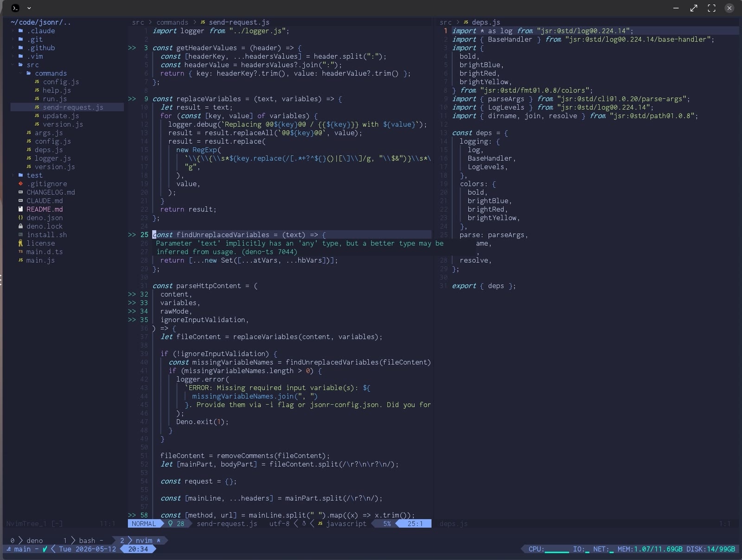Click line number 32 in the gutter

144,294
